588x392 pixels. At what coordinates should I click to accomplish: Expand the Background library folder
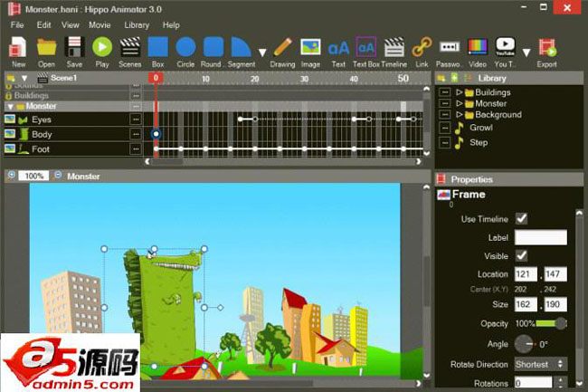[459, 114]
